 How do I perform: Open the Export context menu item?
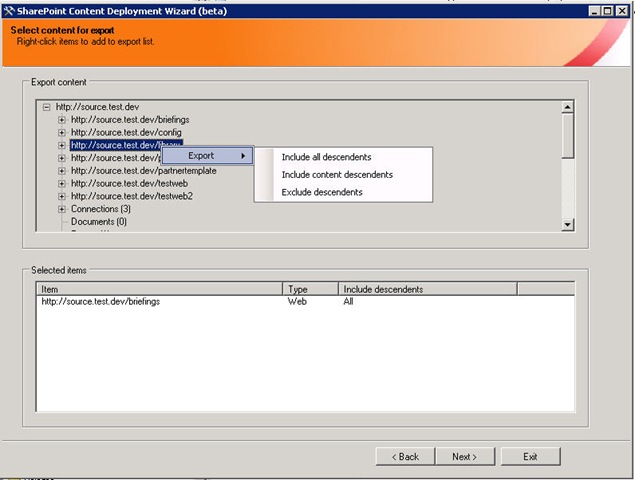tap(208, 156)
